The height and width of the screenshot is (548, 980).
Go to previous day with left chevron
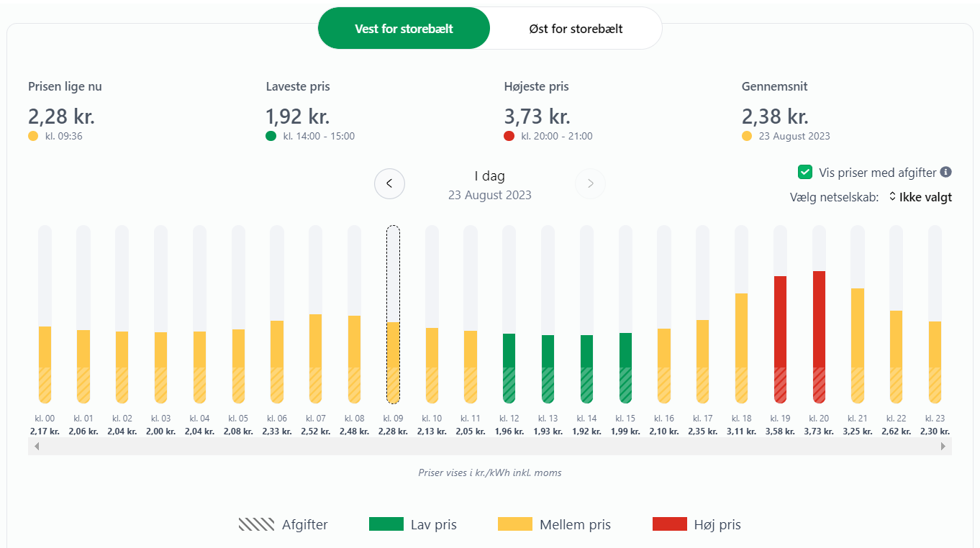click(x=389, y=183)
